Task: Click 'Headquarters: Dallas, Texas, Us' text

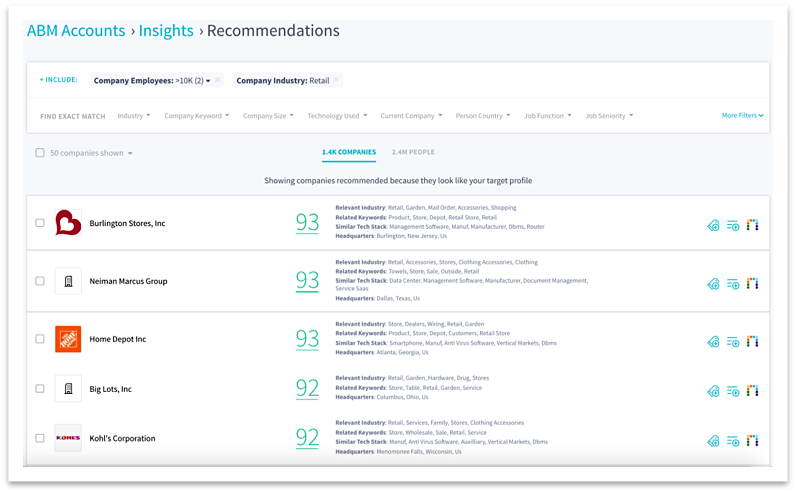Action: pyautogui.click(x=378, y=299)
